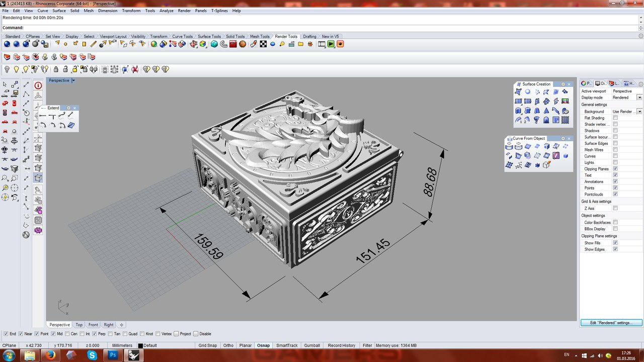Click the green play render preview icon
644x362 pixels.
point(331,44)
